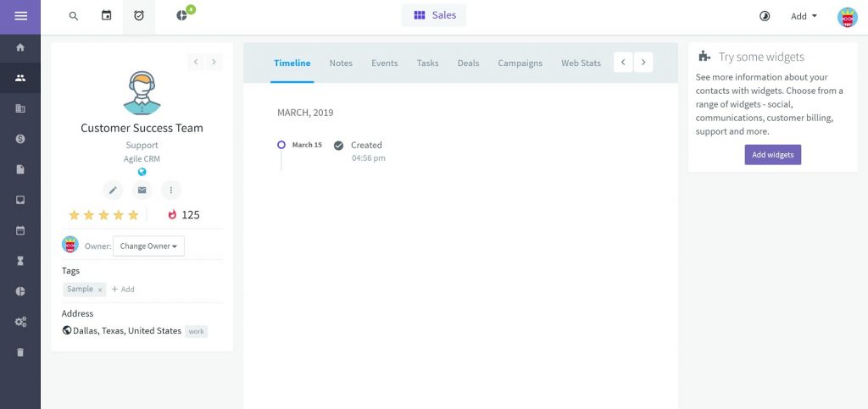Go to Home in the sidebar
The height and width of the screenshot is (409, 868).
click(x=20, y=47)
